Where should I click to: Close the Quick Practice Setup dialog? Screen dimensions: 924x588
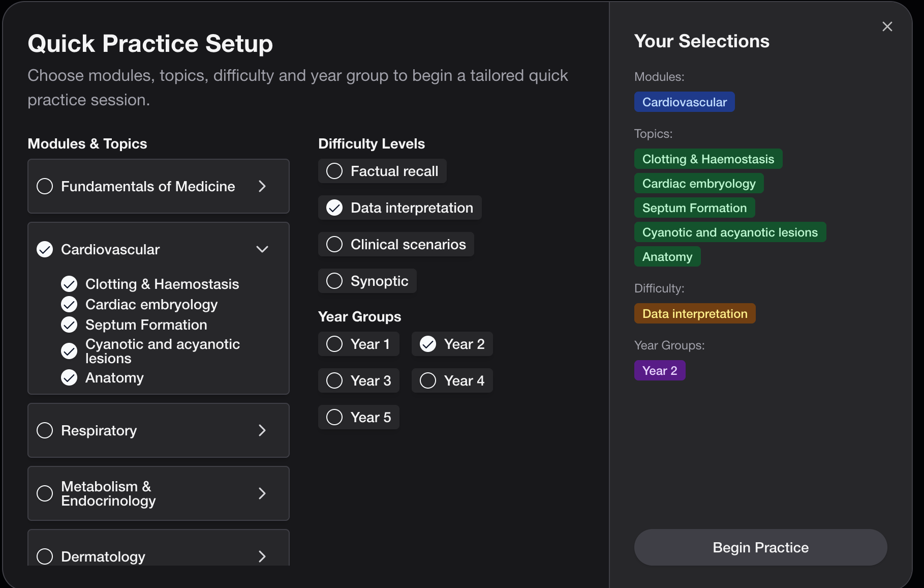[x=887, y=26]
